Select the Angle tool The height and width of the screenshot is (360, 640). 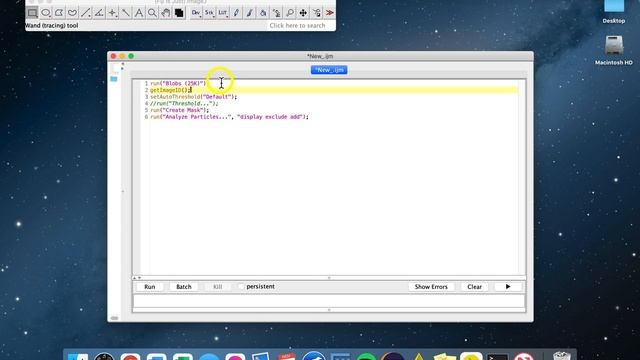coord(99,13)
